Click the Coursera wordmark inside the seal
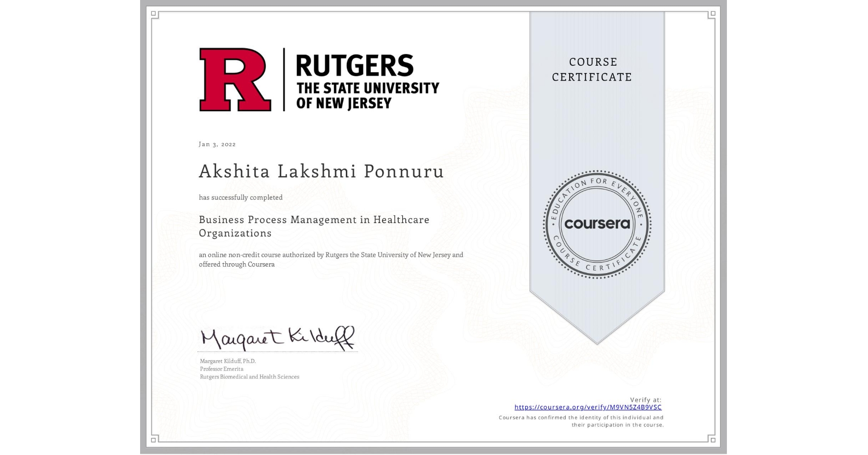The image size is (868, 455). pos(597,224)
